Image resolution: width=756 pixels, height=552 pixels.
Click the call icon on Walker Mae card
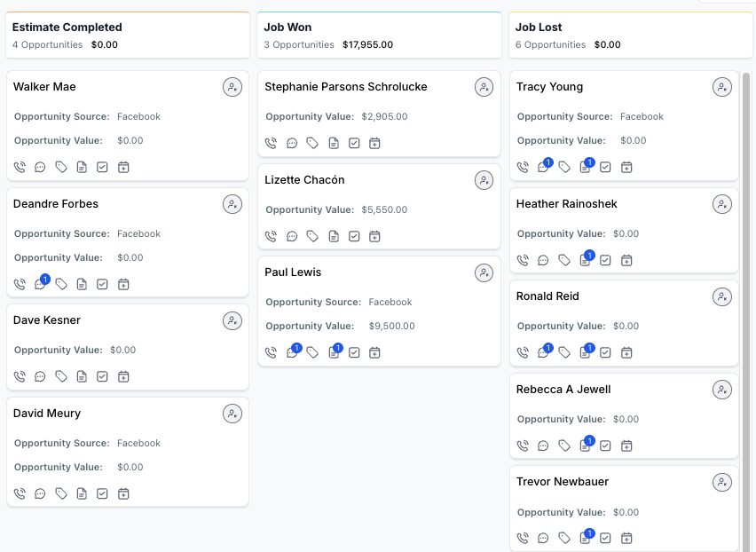click(x=20, y=168)
